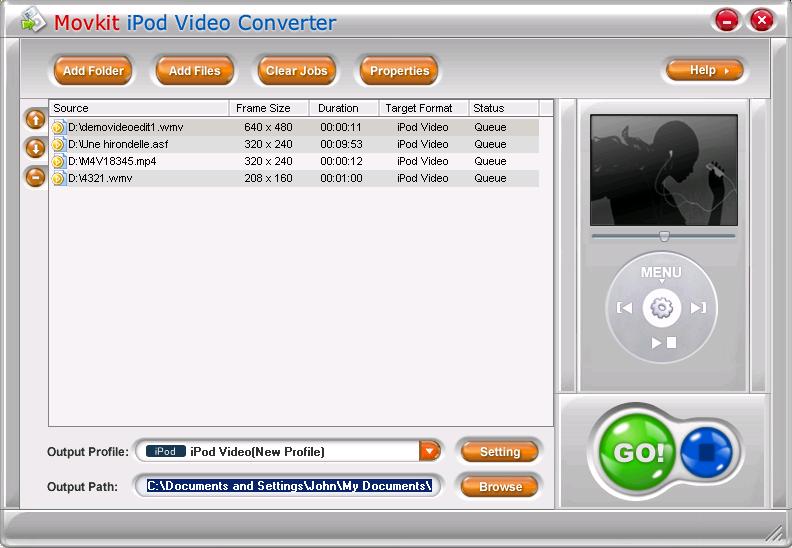Click the 00:00:11 duration cell
Screen dimensions: 792x548
click(x=341, y=127)
